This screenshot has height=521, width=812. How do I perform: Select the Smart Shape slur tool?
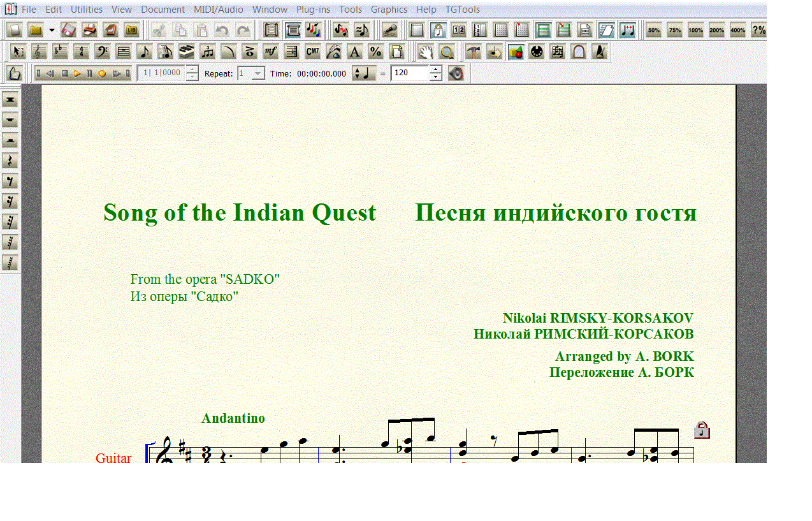[x=229, y=52]
